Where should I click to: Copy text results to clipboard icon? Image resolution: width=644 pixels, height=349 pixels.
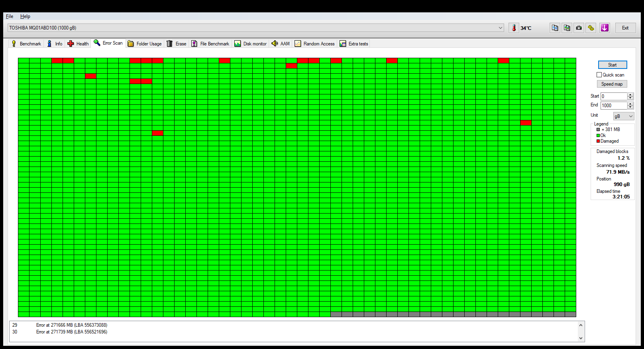tap(555, 28)
